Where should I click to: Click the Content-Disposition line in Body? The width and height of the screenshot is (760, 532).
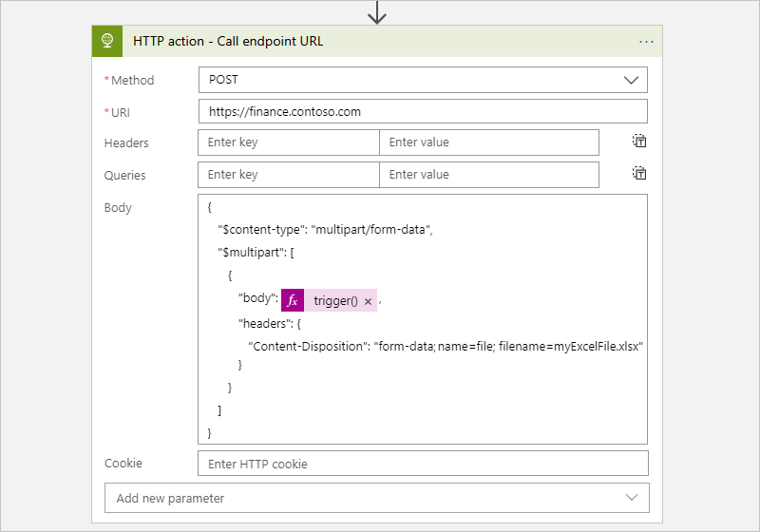(446, 347)
